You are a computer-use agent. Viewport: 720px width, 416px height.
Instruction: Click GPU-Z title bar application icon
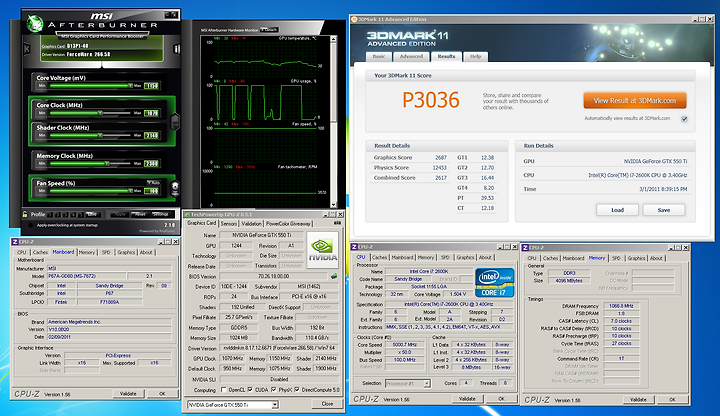click(x=187, y=214)
